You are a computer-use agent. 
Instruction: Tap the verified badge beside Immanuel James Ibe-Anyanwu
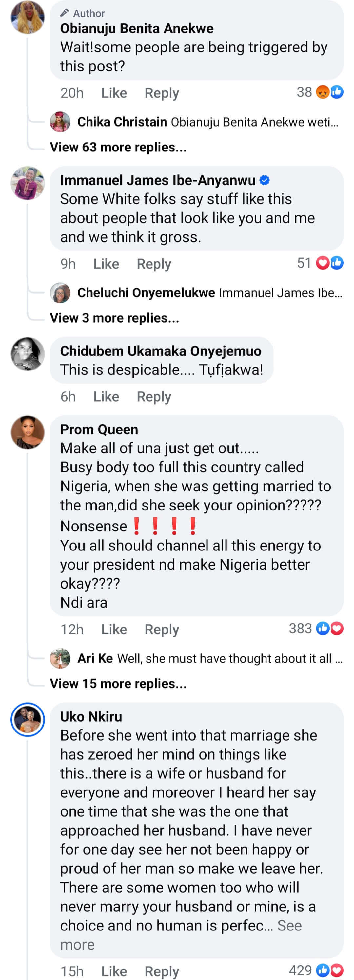tap(265, 180)
